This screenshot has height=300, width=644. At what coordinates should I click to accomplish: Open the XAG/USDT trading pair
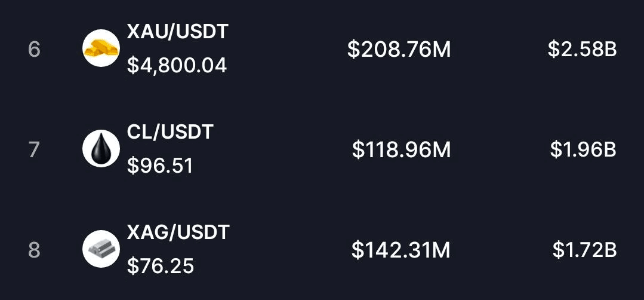point(178,232)
